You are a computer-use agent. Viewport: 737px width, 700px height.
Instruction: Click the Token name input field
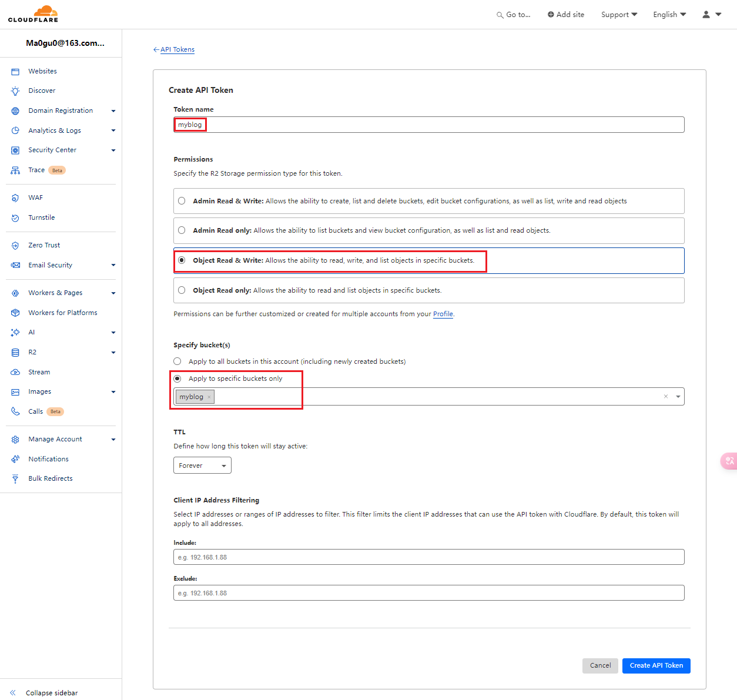(x=429, y=125)
